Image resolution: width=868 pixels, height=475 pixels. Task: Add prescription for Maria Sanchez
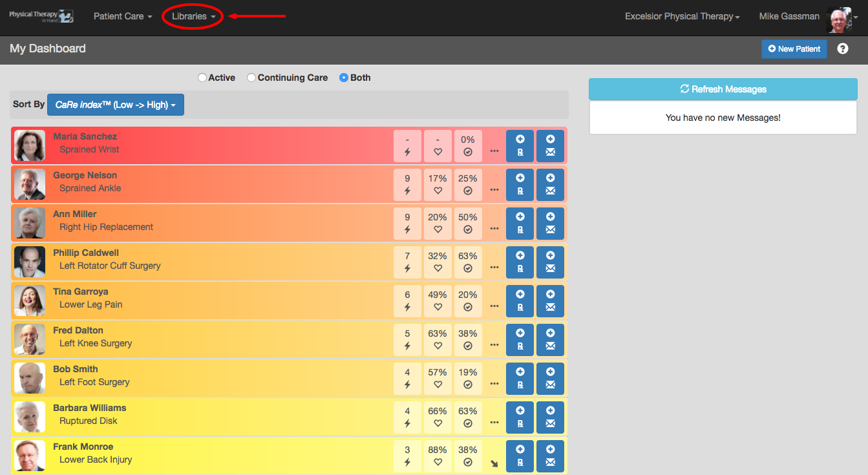pyautogui.click(x=520, y=146)
